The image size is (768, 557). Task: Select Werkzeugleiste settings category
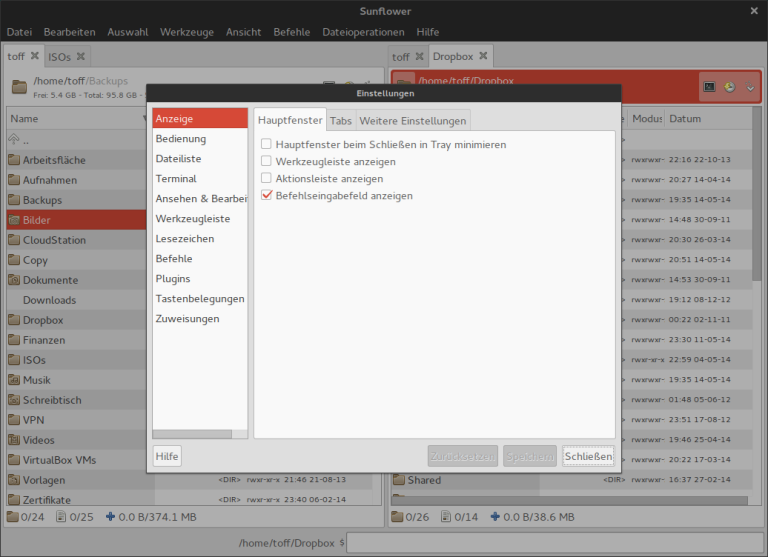point(200,218)
